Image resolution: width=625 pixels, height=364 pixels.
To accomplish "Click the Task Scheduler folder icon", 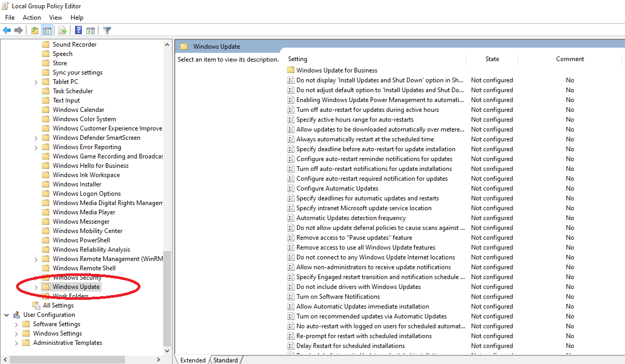I will pos(46,91).
